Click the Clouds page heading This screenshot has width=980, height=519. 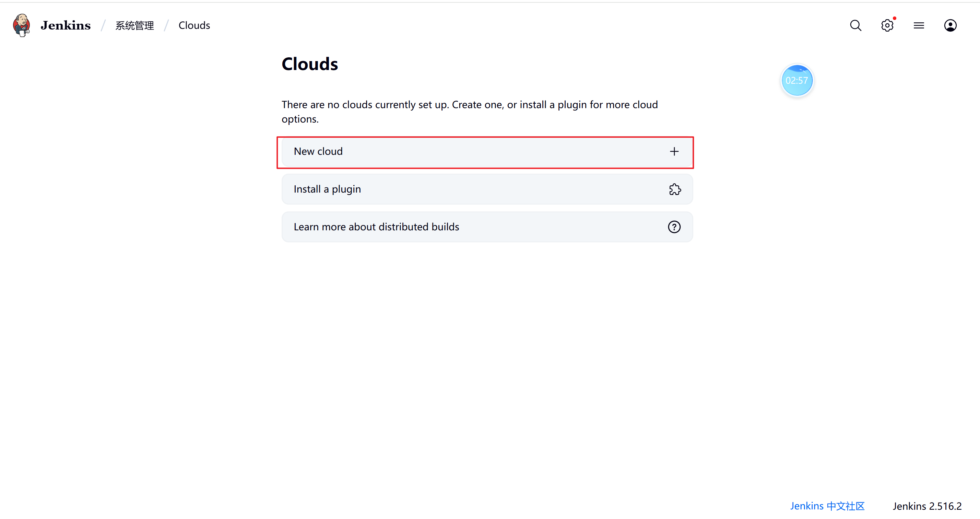coord(310,64)
